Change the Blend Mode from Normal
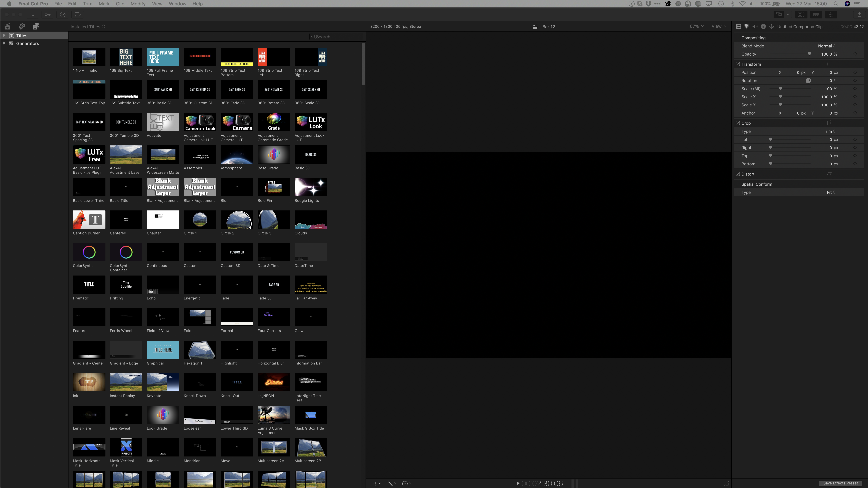 [x=826, y=46]
